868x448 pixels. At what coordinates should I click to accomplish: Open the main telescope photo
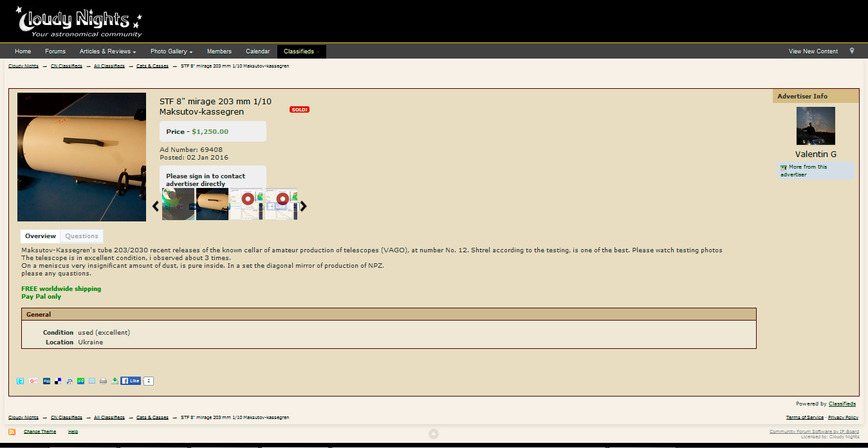82,157
